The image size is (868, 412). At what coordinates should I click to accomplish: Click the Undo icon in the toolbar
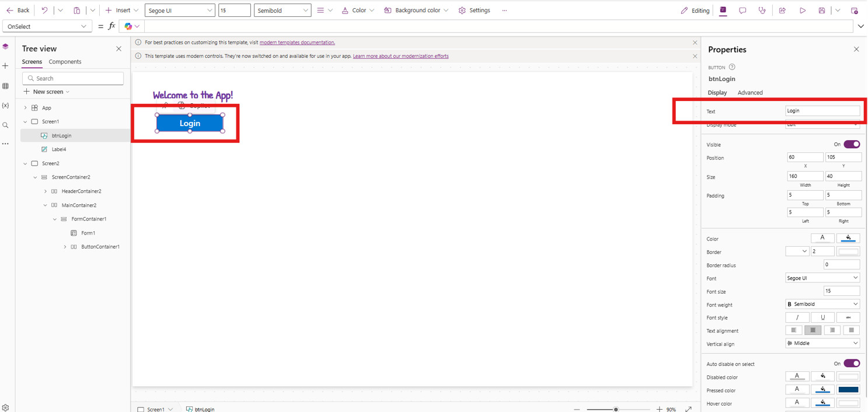tap(44, 11)
